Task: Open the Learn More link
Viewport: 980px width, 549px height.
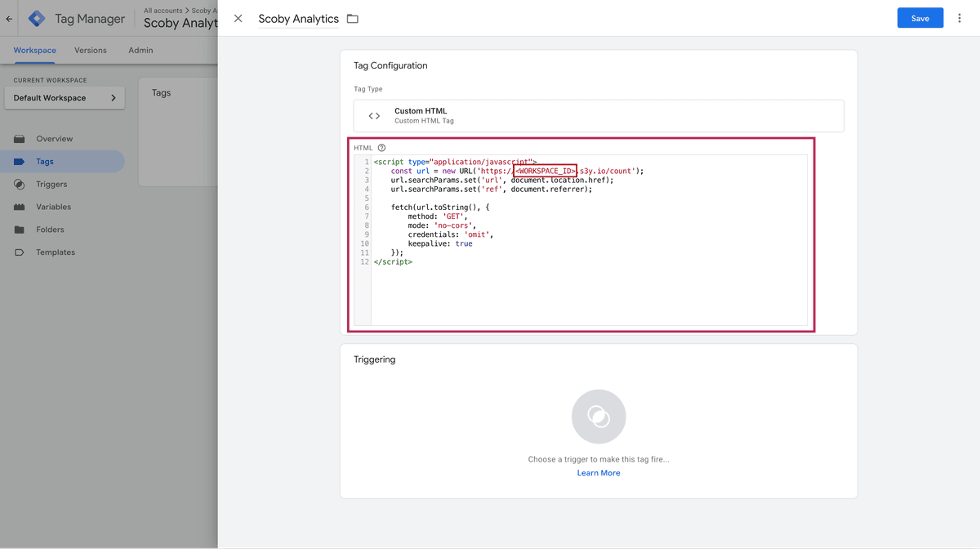Action: pyautogui.click(x=599, y=473)
